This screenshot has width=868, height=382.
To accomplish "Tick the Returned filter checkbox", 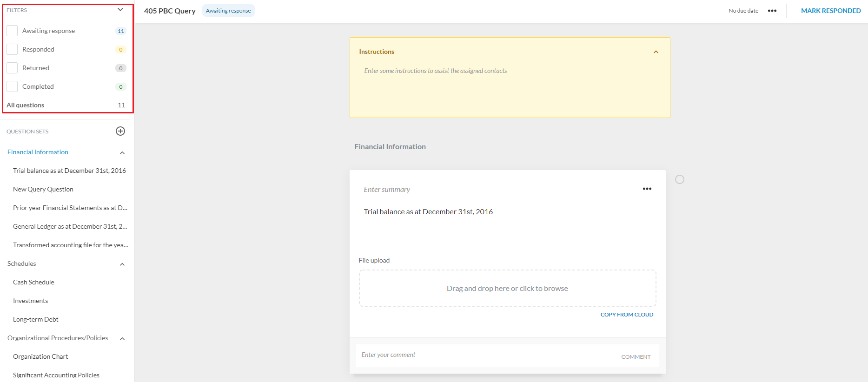I will click(x=12, y=68).
